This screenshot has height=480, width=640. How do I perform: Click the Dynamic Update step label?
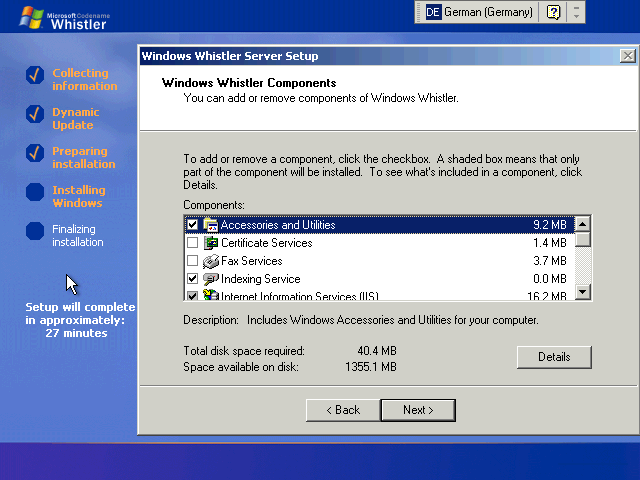pos(76,118)
